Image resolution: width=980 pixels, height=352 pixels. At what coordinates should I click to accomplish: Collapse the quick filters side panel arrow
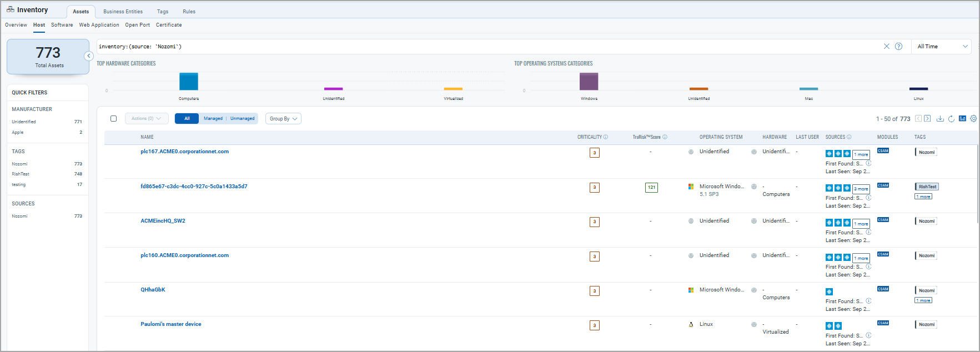(x=89, y=56)
